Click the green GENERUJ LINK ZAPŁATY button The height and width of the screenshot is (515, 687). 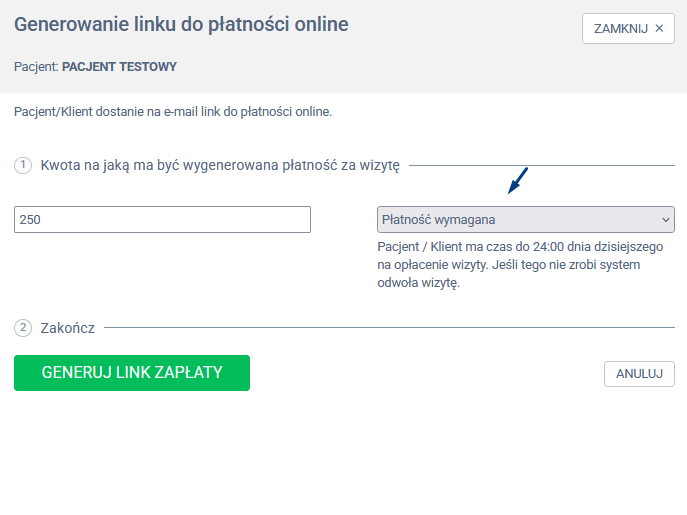pyautogui.click(x=132, y=373)
